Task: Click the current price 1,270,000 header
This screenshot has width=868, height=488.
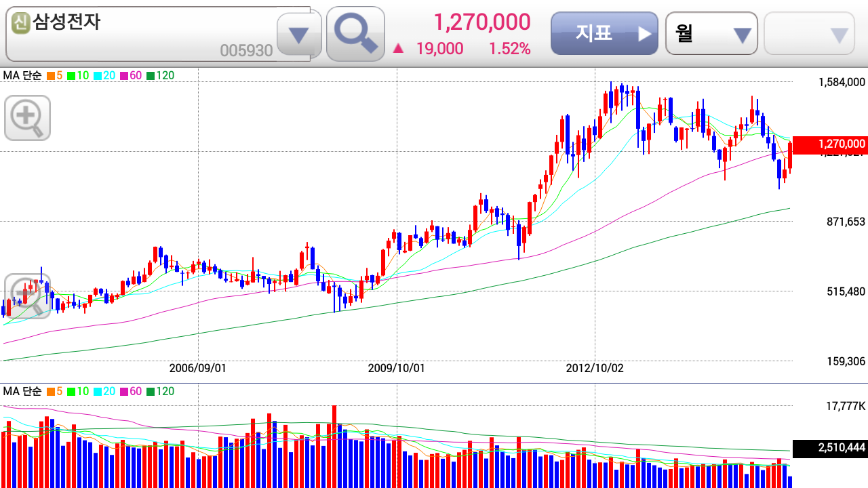Action: [x=482, y=22]
